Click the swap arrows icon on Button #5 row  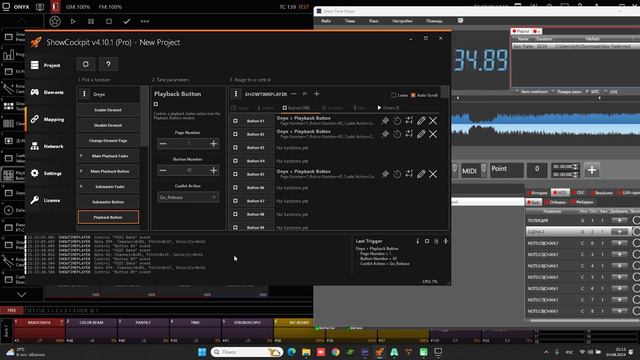[409, 174]
